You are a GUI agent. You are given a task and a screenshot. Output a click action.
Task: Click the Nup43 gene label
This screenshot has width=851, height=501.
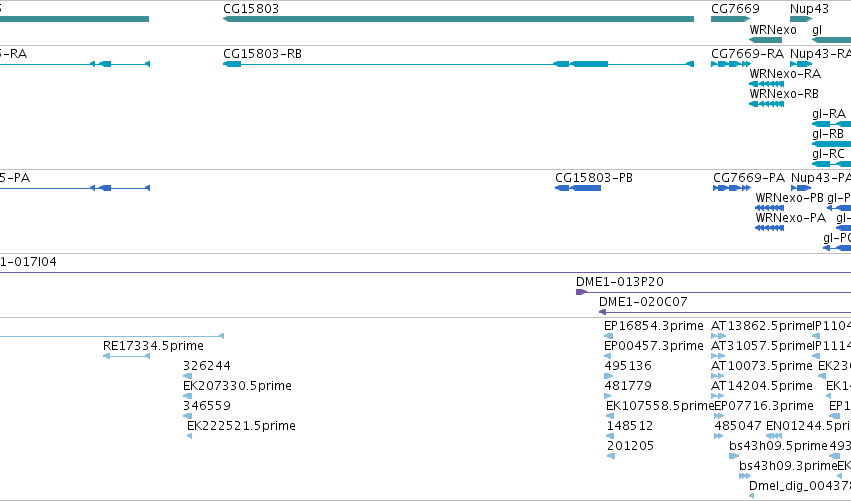[809, 9]
